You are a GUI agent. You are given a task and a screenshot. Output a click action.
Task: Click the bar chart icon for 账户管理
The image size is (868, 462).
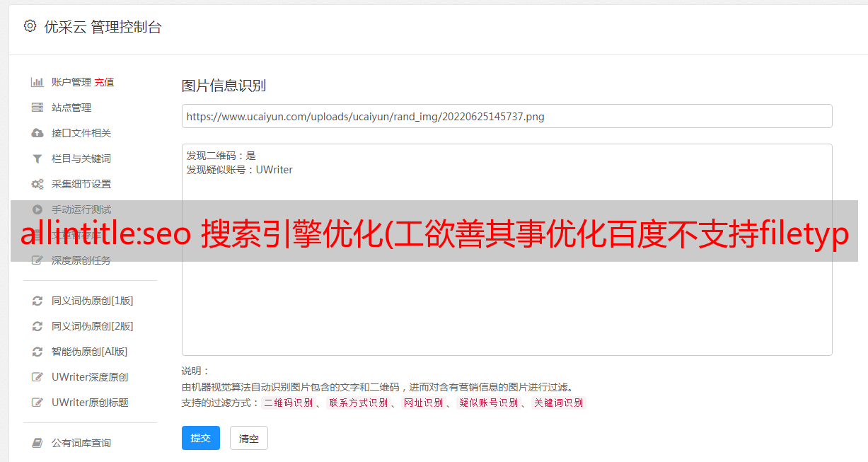coord(37,82)
